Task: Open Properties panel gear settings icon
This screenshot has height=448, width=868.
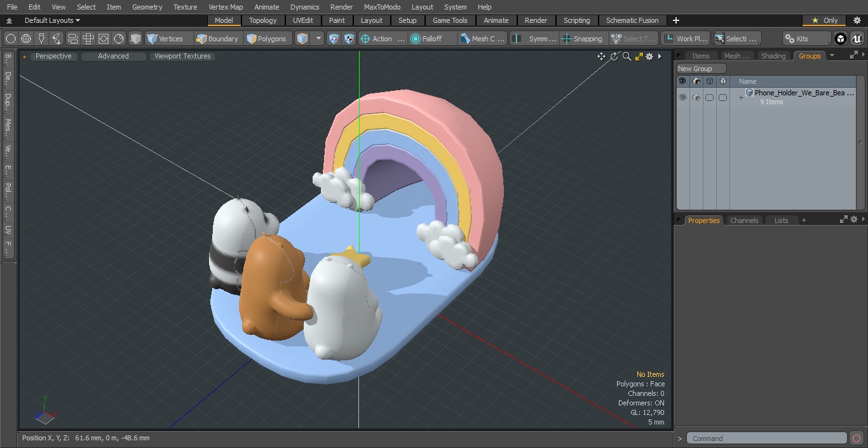Action: pyautogui.click(x=854, y=220)
